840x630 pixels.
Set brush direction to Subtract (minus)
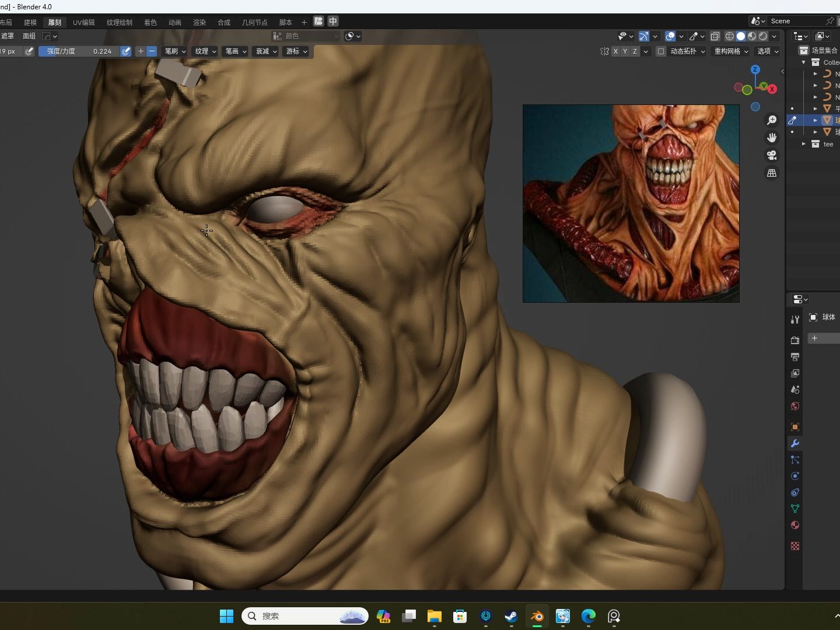[x=152, y=51]
